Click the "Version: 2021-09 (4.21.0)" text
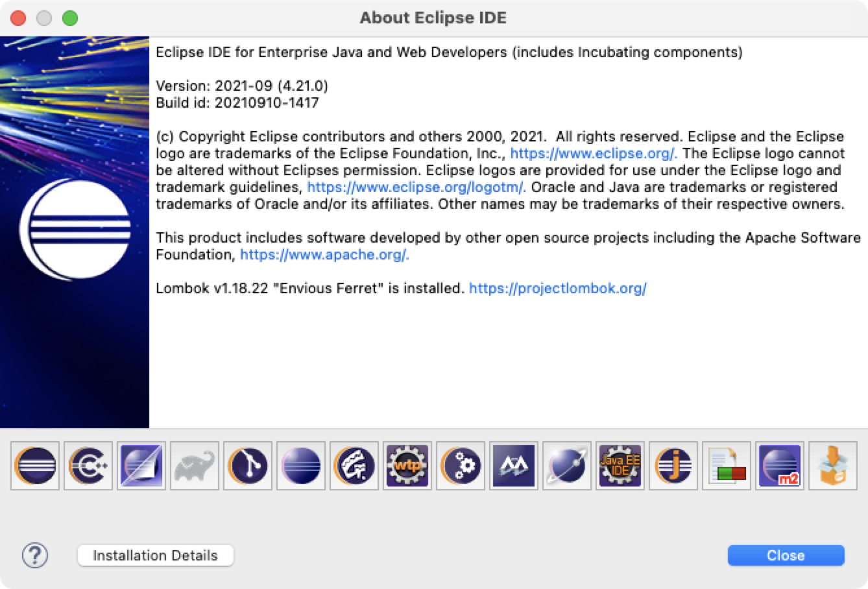Viewport: 868px width, 589px height. [242, 86]
